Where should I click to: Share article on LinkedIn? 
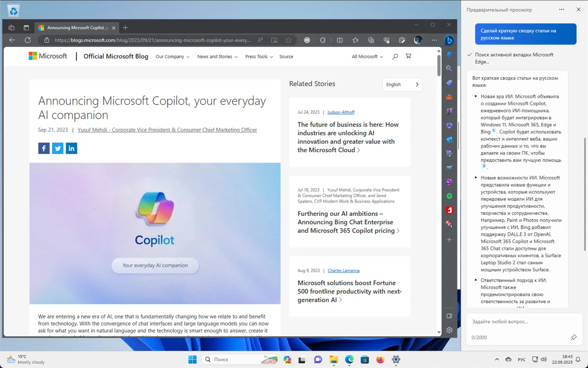pos(71,148)
